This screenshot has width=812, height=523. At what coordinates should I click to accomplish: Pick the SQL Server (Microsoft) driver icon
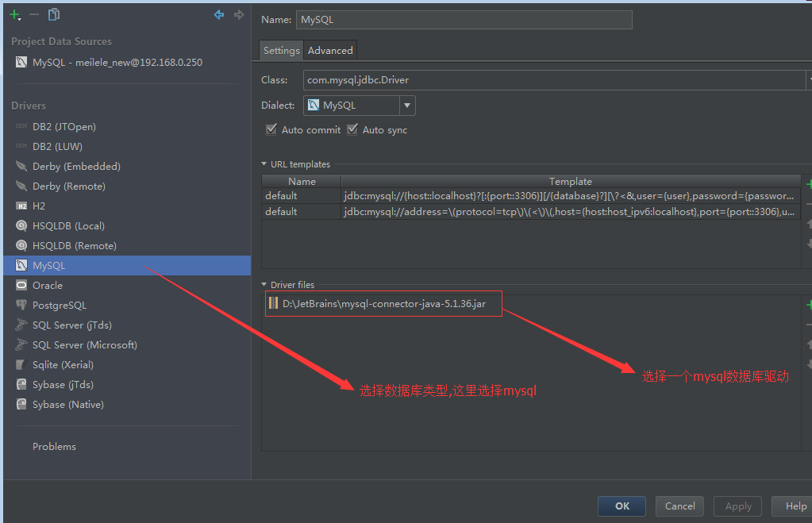(21, 345)
